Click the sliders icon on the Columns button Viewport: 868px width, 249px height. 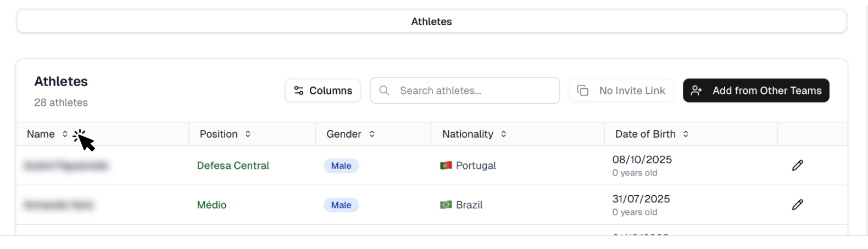pos(299,90)
